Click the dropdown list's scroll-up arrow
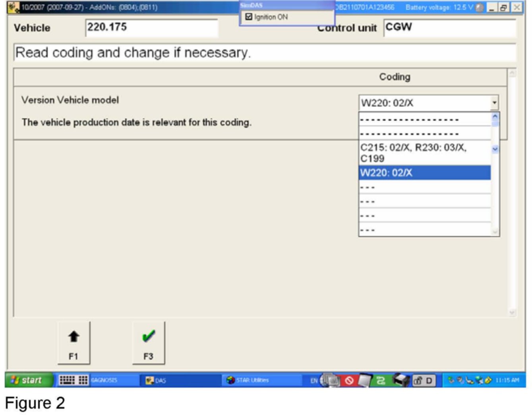 (x=495, y=117)
